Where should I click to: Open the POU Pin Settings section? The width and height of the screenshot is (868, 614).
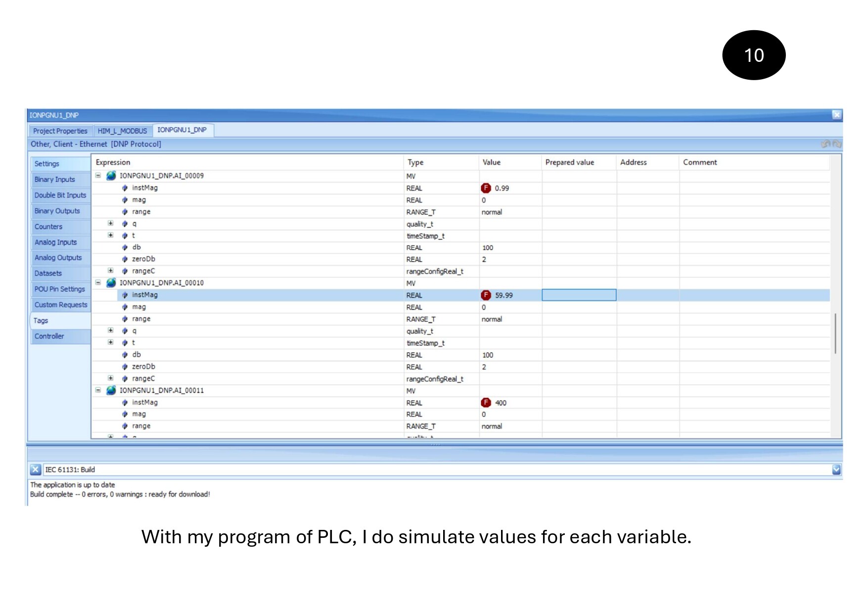(x=59, y=289)
